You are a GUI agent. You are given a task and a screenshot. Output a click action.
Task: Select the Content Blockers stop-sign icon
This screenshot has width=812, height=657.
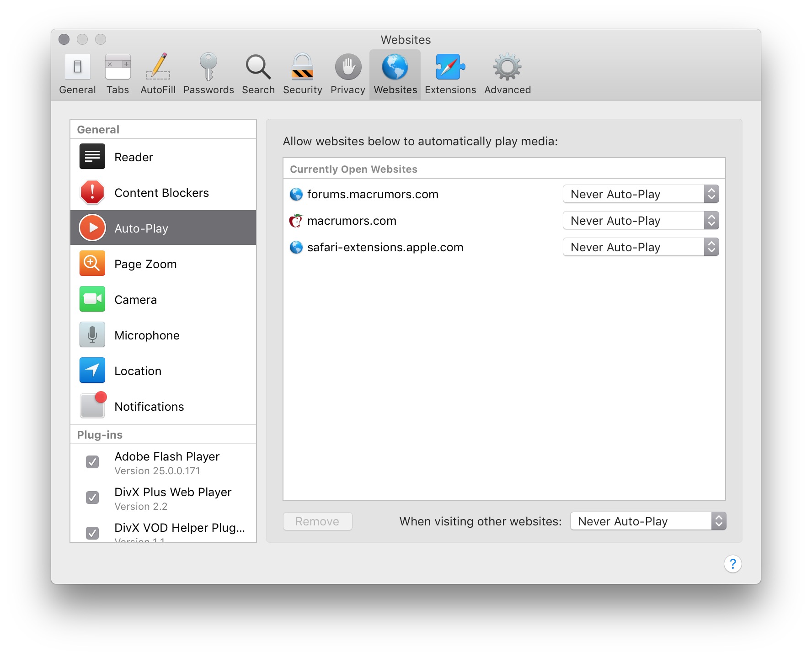(92, 192)
